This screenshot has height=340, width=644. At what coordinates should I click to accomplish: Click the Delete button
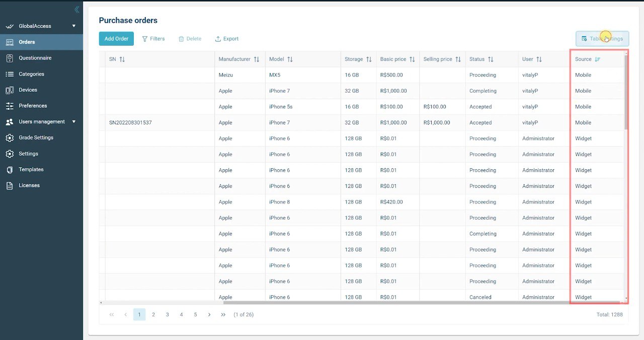(190, 39)
